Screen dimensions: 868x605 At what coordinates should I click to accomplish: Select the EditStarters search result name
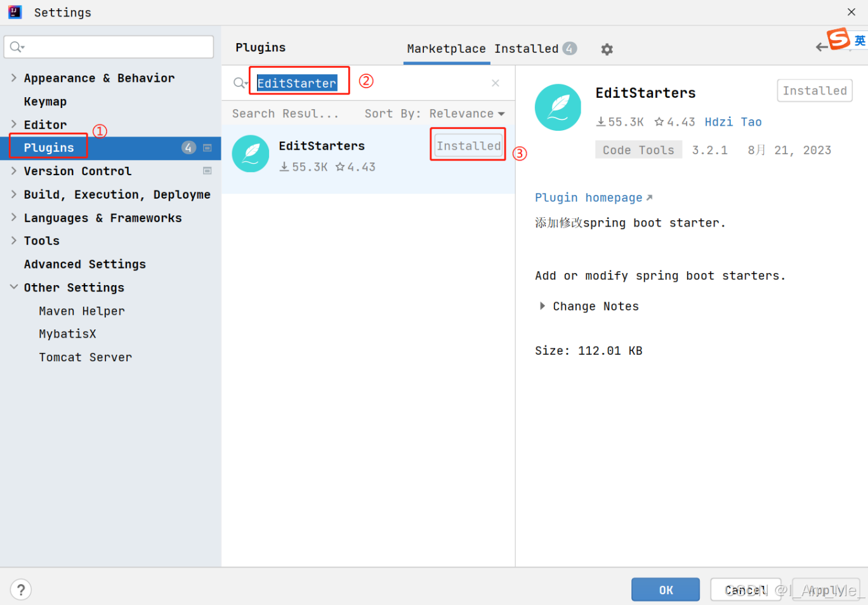[322, 146]
